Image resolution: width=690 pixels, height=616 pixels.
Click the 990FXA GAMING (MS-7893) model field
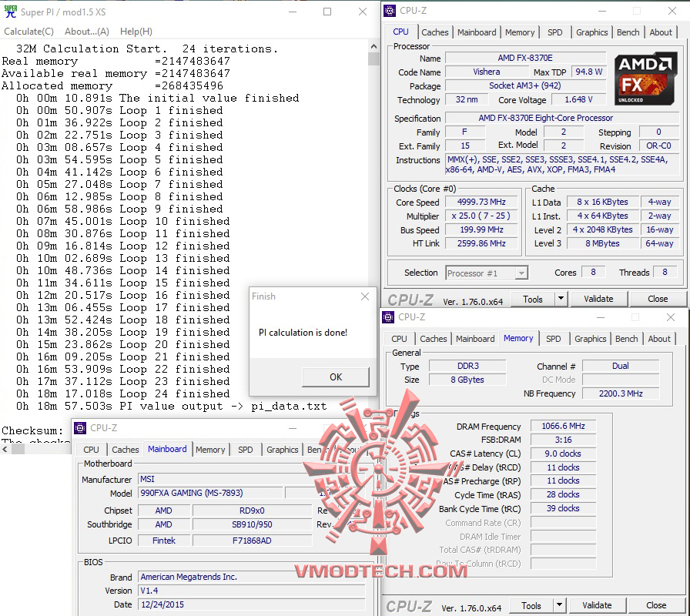pyautogui.click(x=210, y=494)
